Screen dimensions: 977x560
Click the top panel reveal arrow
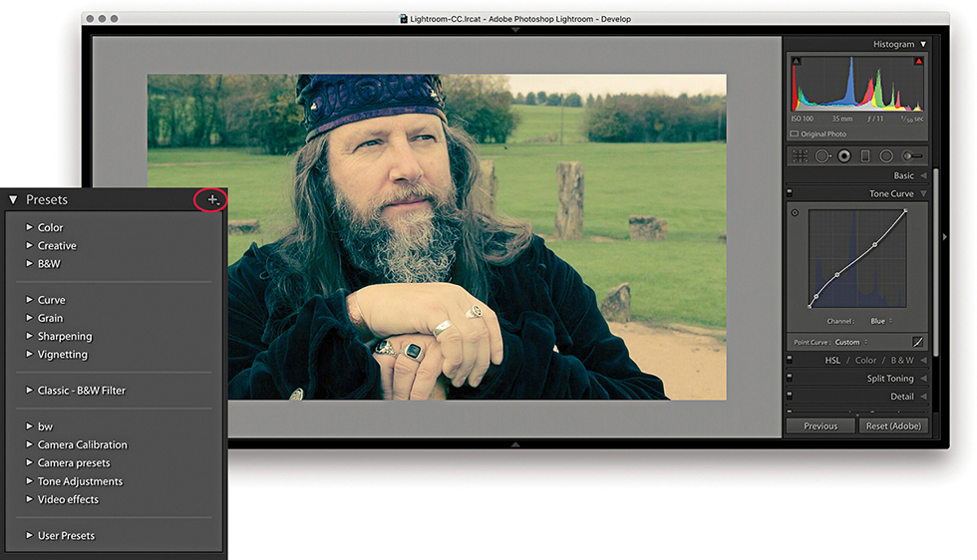click(515, 30)
